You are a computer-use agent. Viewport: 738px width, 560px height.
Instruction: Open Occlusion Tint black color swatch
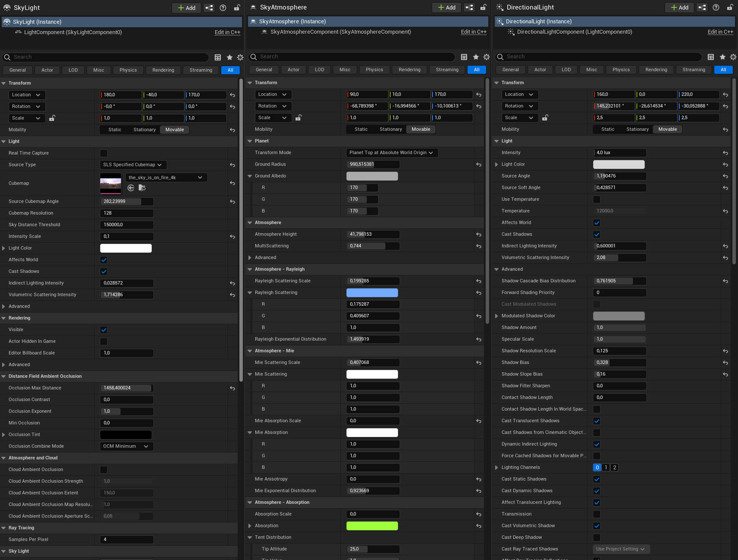(x=126, y=435)
